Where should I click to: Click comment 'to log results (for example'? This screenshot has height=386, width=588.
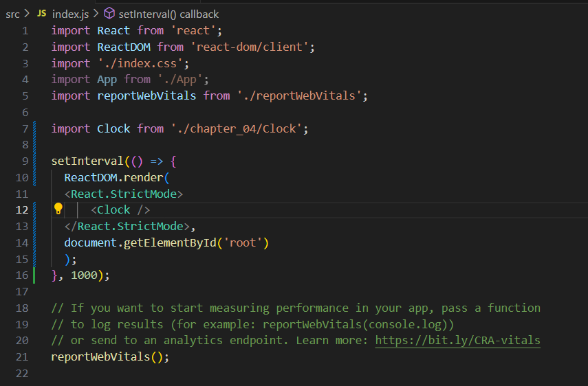[253, 324]
